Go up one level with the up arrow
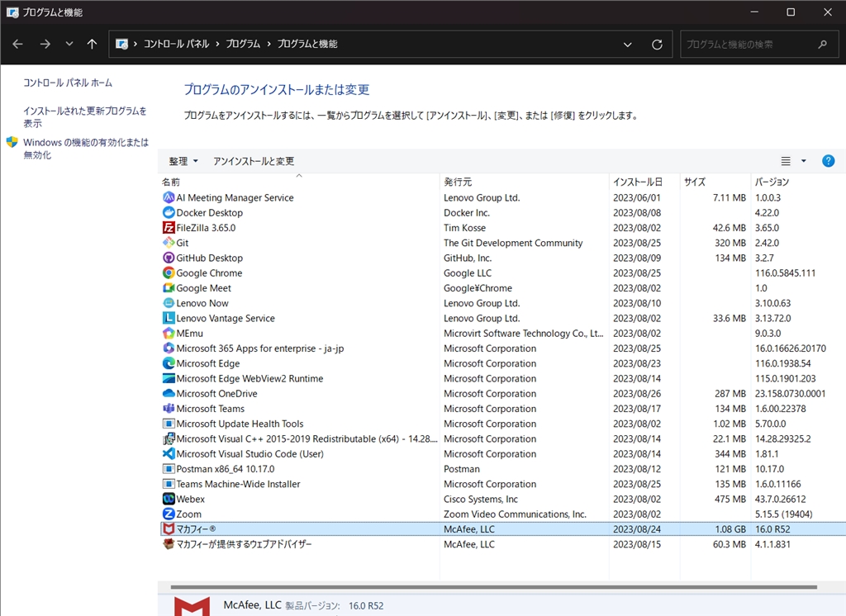The height and width of the screenshot is (616, 846). click(x=93, y=45)
